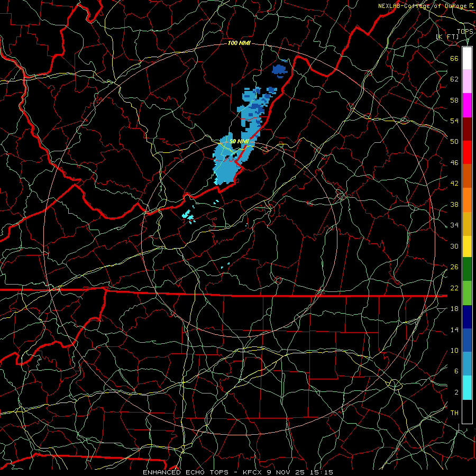Click the dark red legend swatch between 54 and 50
Image resolution: width=476 pixels, height=476 pixels.
(x=467, y=129)
